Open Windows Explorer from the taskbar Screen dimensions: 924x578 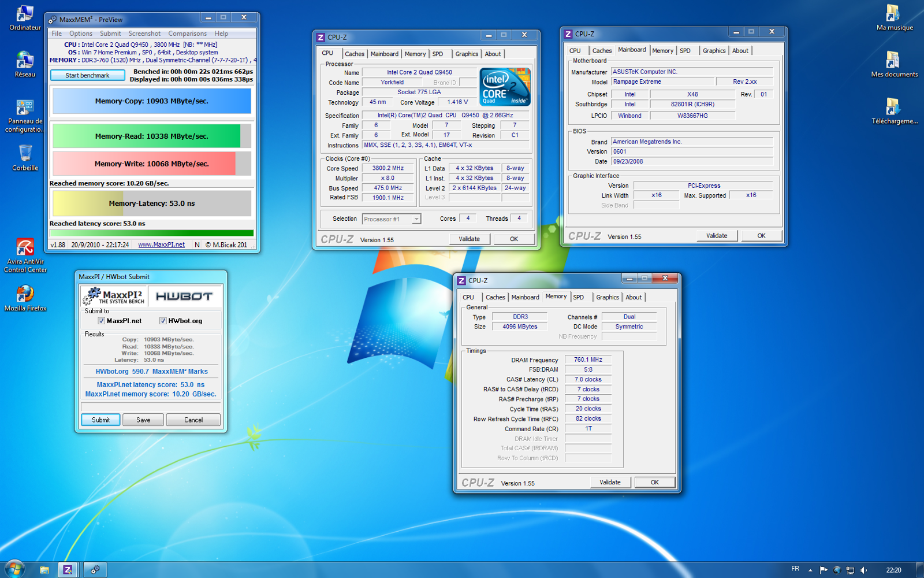pos(44,570)
